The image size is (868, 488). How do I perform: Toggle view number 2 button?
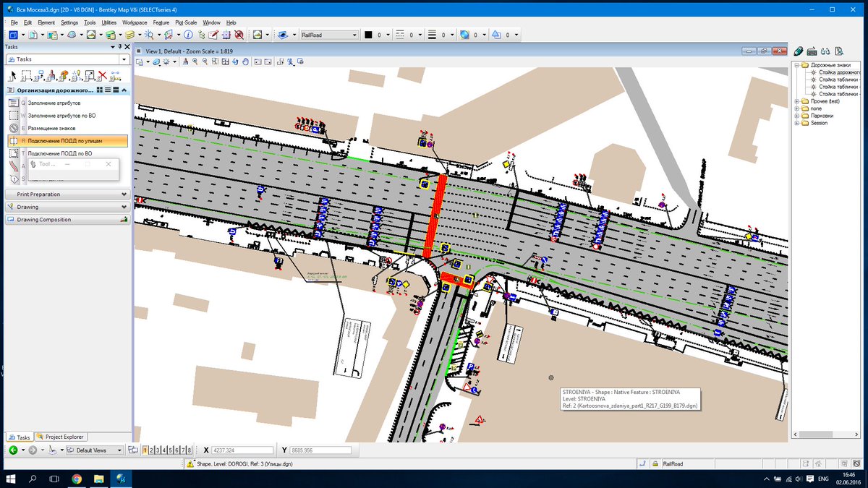(151, 450)
